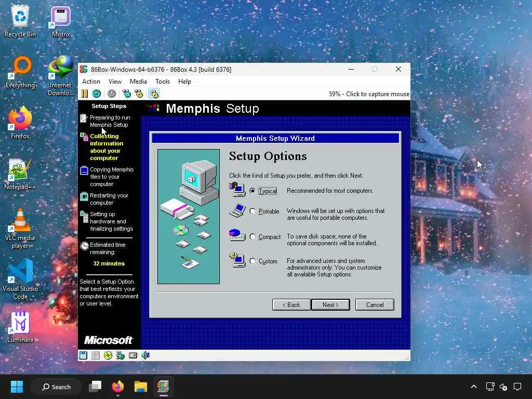Click 'Setting up hardware and finalizing settings' step
This screenshot has height=399, width=532.
(x=111, y=221)
